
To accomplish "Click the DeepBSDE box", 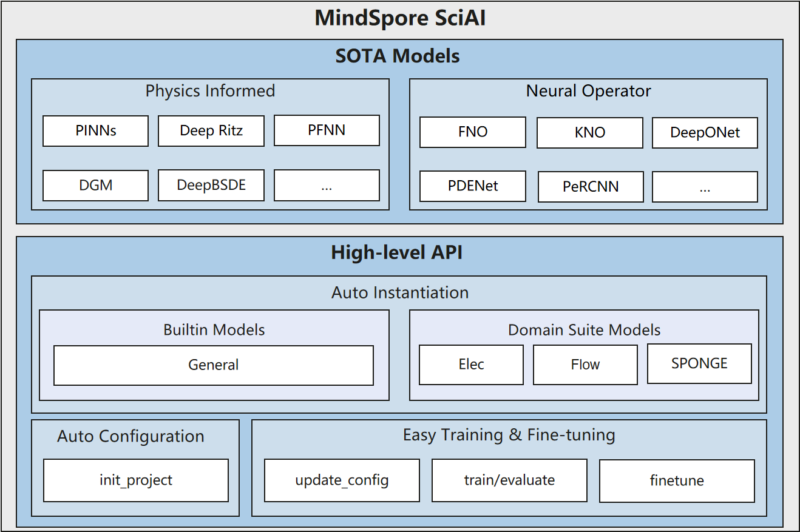I will 211,185.
